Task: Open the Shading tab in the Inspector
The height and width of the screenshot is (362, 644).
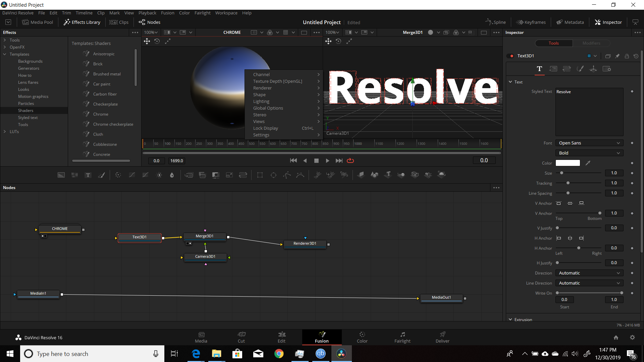Action: pyautogui.click(x=580, y=69)
